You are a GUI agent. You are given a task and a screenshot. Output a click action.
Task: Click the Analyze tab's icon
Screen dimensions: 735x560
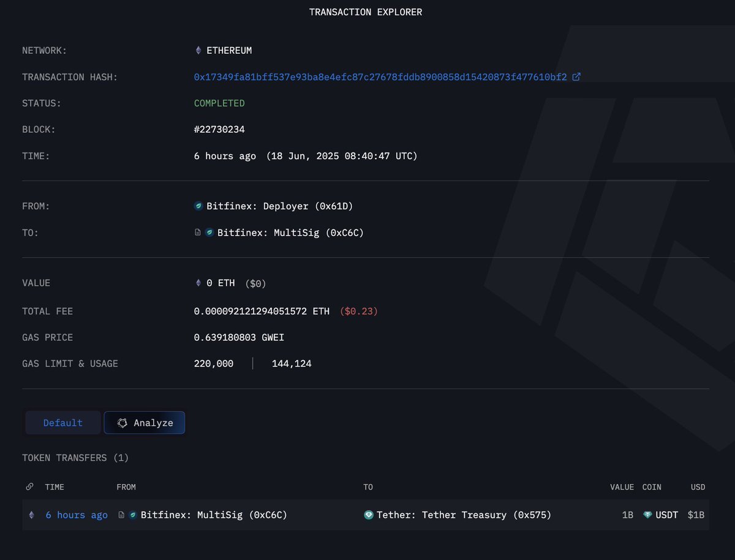[123, 423]
